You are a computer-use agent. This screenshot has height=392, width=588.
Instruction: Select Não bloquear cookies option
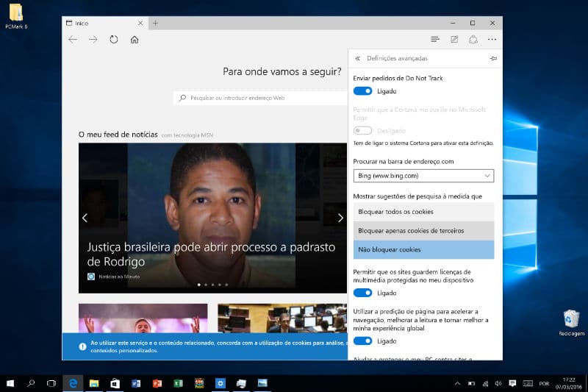click(423, 249)
